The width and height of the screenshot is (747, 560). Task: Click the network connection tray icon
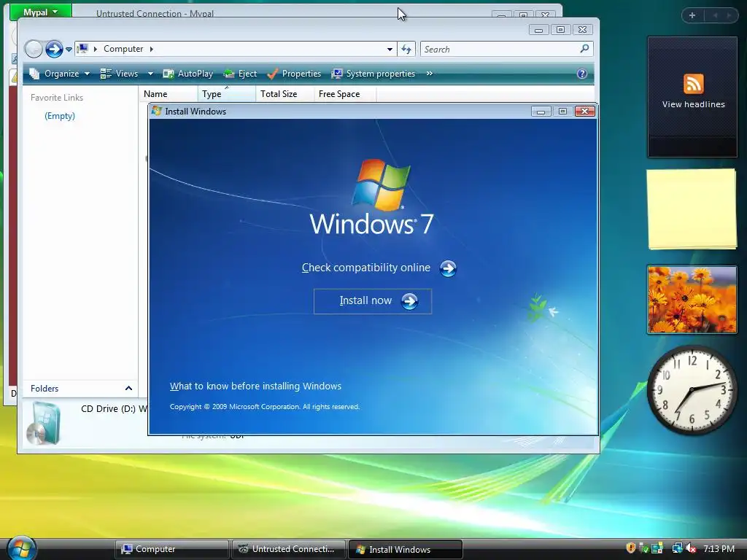pos(677,548)
